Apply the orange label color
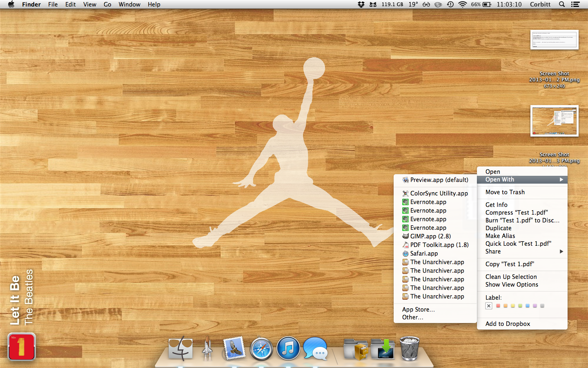The image size is (588, 368). (x=506, y=306)
